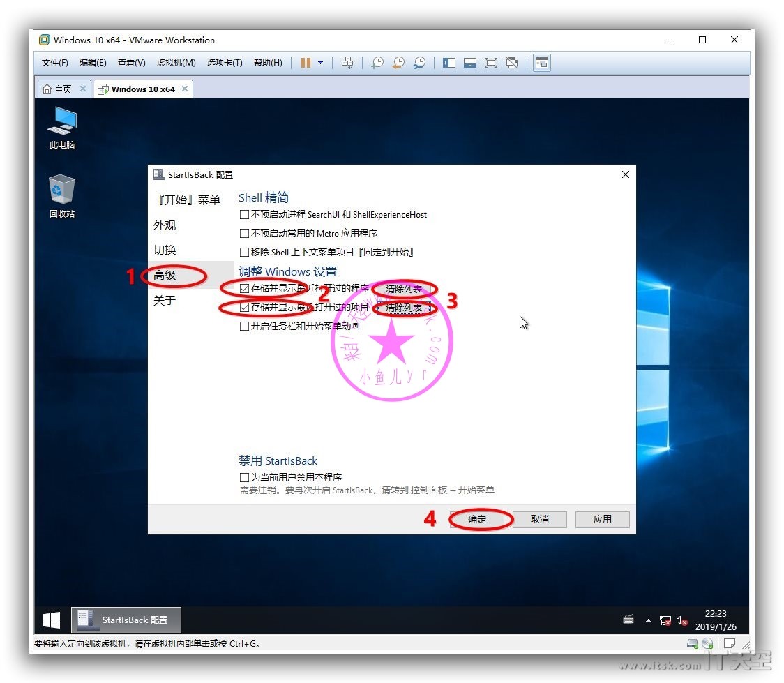Enter full screen mode in VMware
The height and width of the screenshot is (683, 784).
click(491, 63)
